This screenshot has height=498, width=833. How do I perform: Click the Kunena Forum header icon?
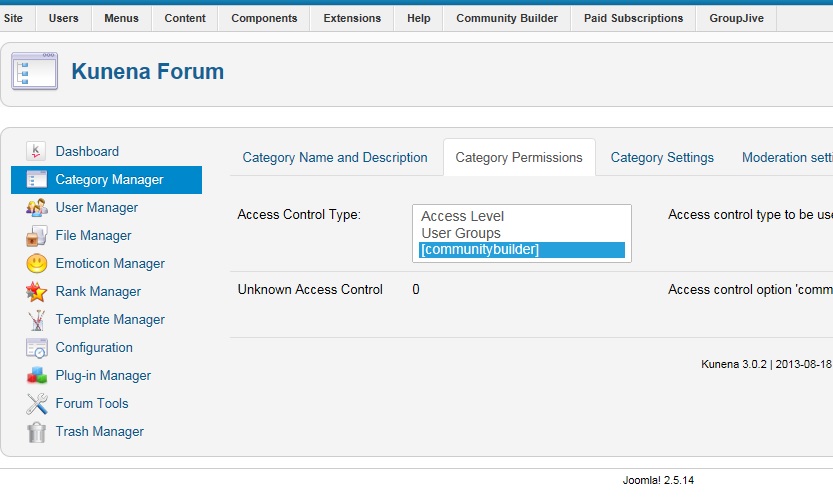pyautogui.click(x=35, y=71)
